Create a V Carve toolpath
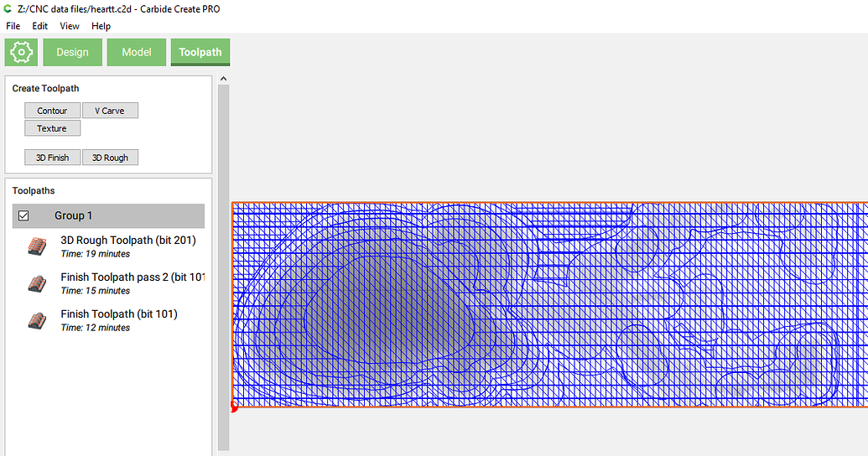Image resolution: width=868 pixels, height=456 pixels. (x=110, y=111)
